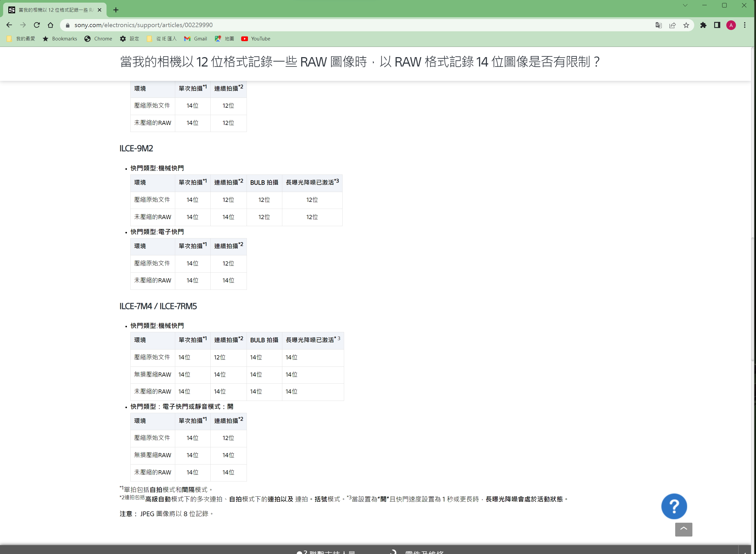Open the 設定 bookmark
The image size is (756, 554).
click(129, 39)
